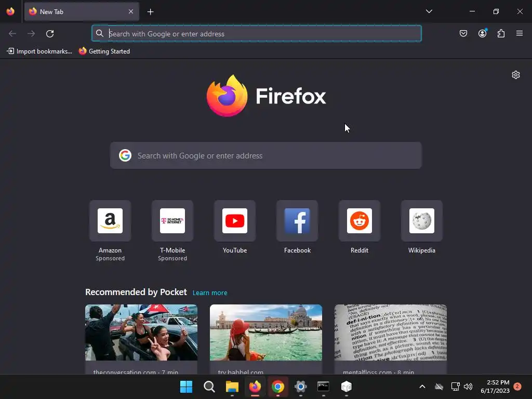Open network status tray icon
Screen dimensions: 532x399
[455, 387]
